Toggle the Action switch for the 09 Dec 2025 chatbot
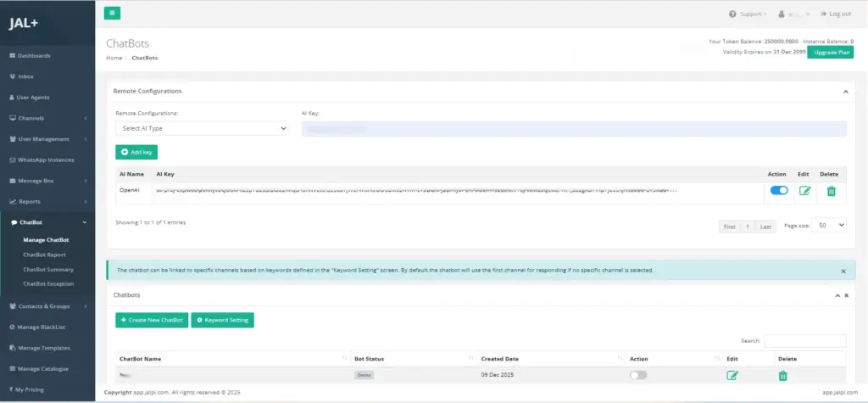The image size is (868, 403). pyautogui.click(x=638, y=375)
